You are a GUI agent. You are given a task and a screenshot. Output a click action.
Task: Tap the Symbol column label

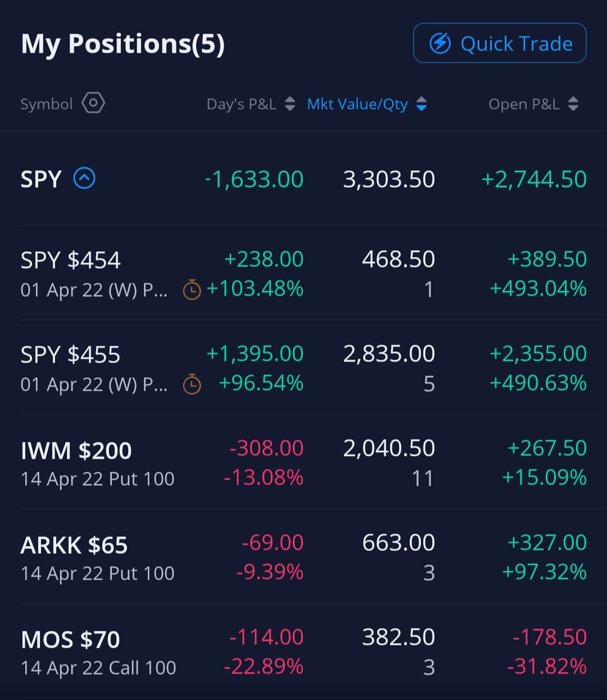[x=47, y=104]
